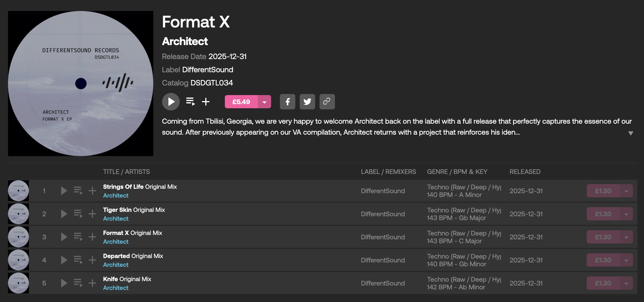Open Knife track price dropdown
Viewport: 644px width, 302px height.
pos(626,283)
